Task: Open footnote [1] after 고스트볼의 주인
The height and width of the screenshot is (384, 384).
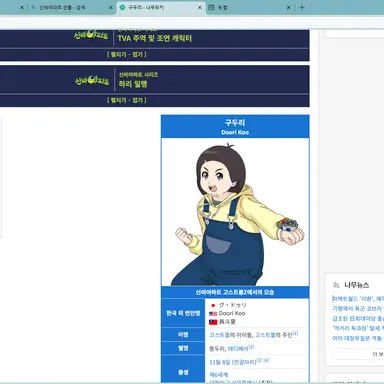Action: [295, 333]
